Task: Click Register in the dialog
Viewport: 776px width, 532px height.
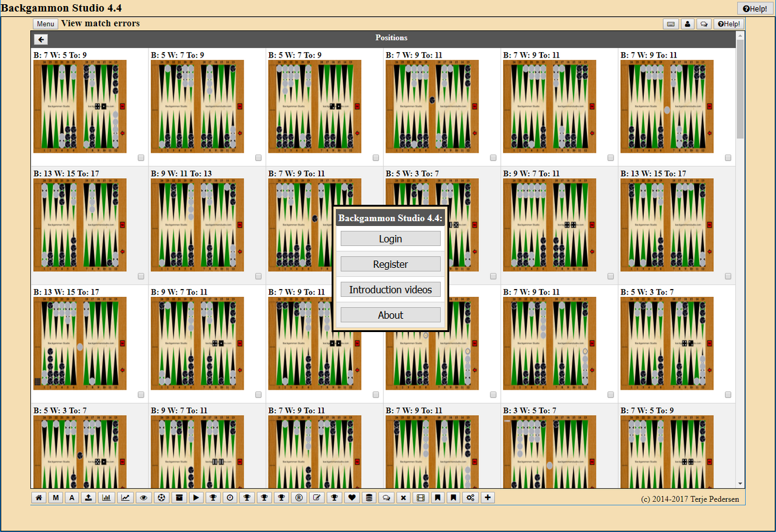Action: pyautogui.click(x=390, y=264)
